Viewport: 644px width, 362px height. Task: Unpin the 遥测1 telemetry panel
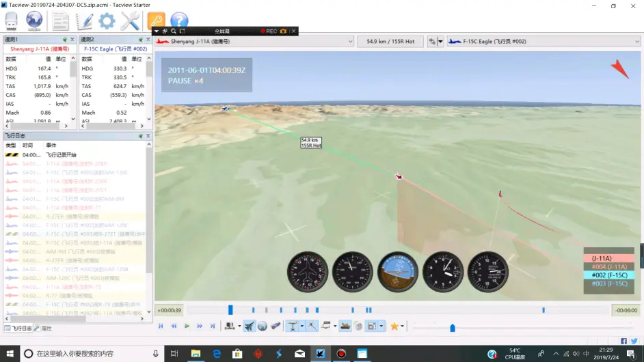click(x=64, y=40)
